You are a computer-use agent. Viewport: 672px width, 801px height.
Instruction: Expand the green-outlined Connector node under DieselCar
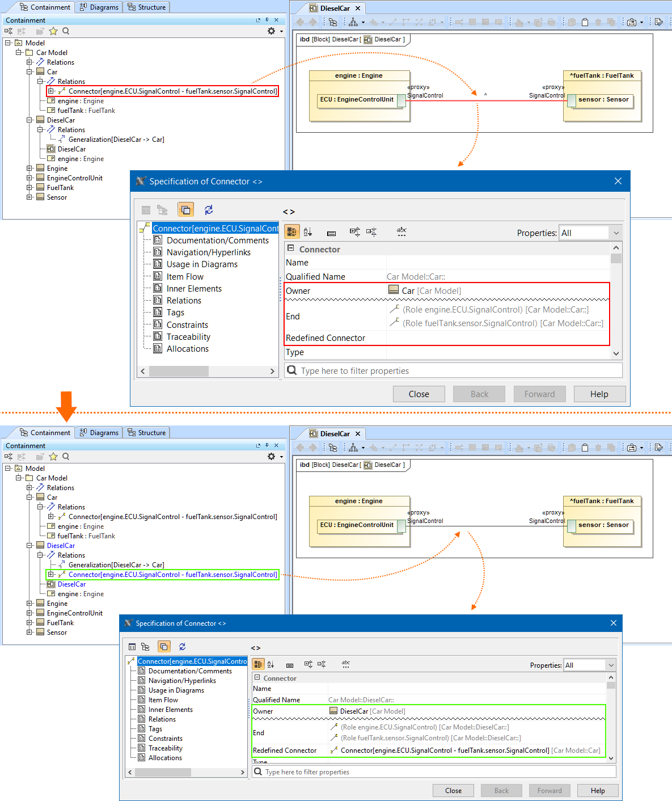tap(51, 575)
